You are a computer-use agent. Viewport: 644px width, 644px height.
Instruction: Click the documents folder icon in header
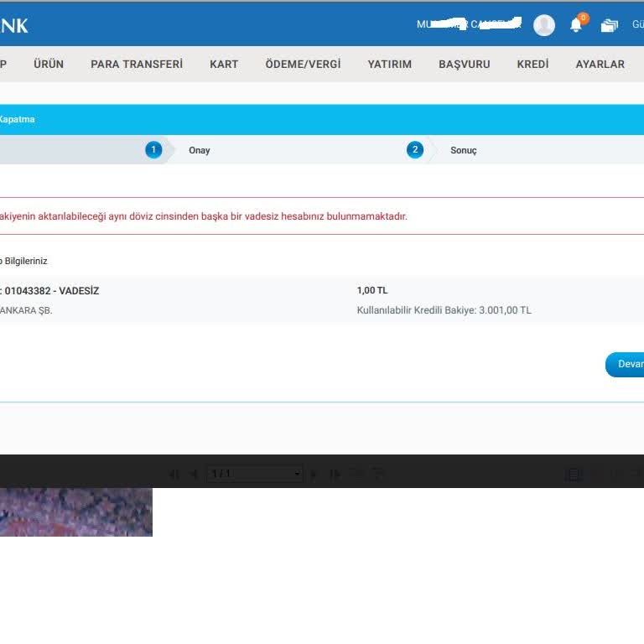click(x=609, y=25)
